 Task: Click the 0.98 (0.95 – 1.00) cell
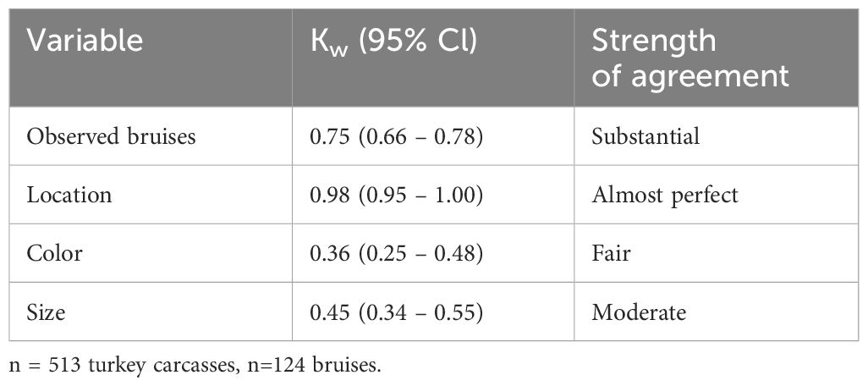397,195
